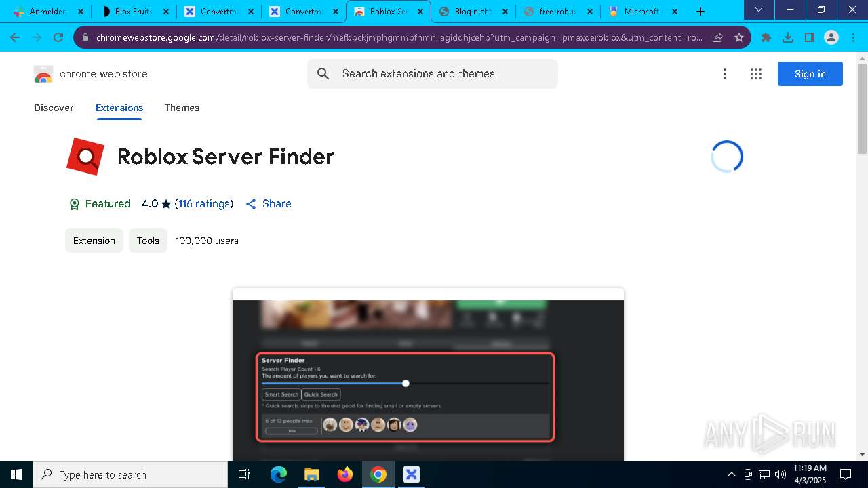Open the Chrome profile avatar
The width and height of the screenshot is (868, 488).
[x=831, y=37]
